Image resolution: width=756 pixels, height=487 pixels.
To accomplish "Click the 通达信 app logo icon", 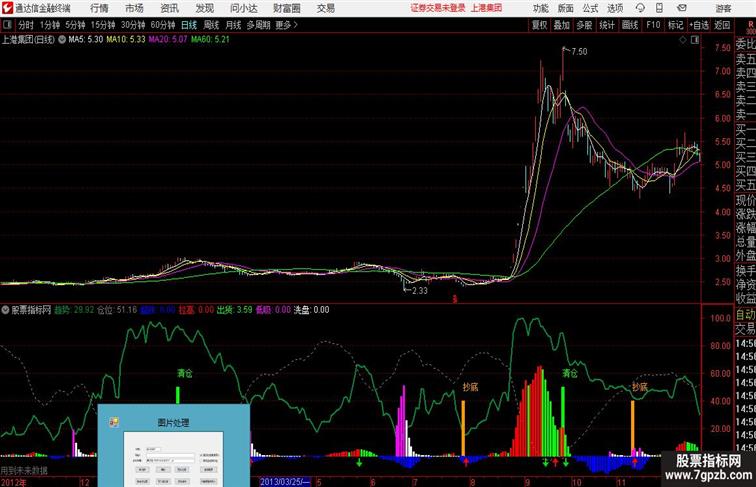I will click(x=7, y=8).
